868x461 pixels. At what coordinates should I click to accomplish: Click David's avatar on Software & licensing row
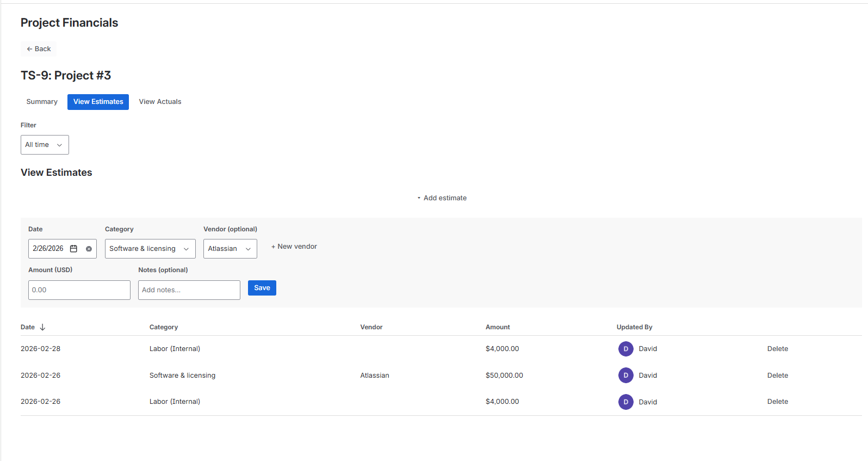pos(625,376)
